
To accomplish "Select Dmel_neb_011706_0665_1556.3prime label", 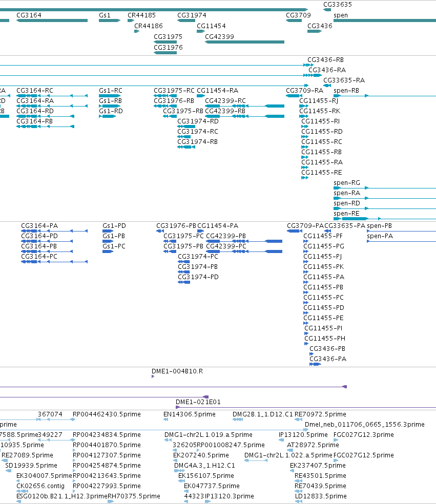I will point(365,425).
